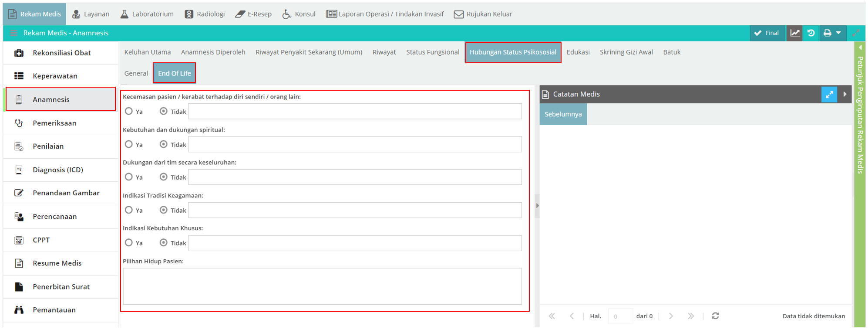The image size is (868, 330).
Task: Click the Pilihan Hidup Pasien text area
Action: 322,286
